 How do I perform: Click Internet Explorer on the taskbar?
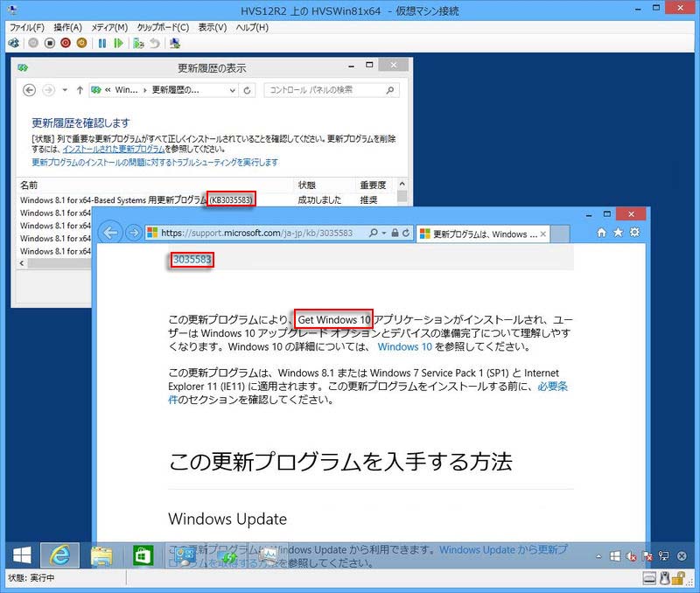59,555
